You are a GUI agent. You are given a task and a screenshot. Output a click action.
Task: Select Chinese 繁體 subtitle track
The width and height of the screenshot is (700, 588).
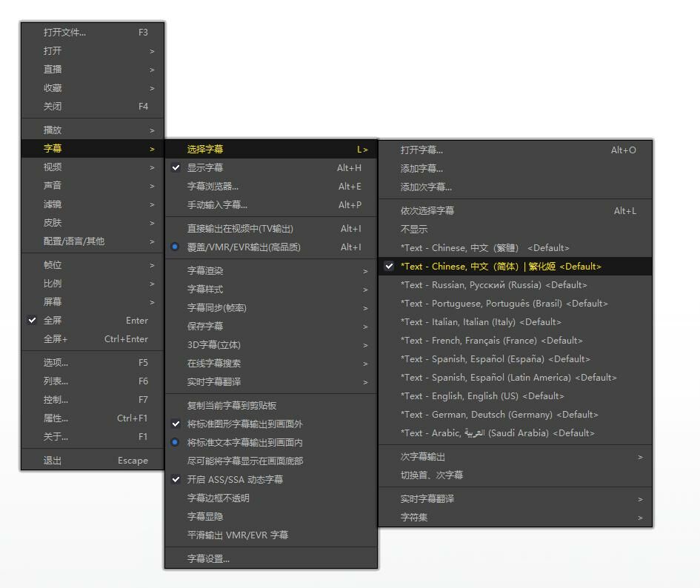click(x=484, y=248)
